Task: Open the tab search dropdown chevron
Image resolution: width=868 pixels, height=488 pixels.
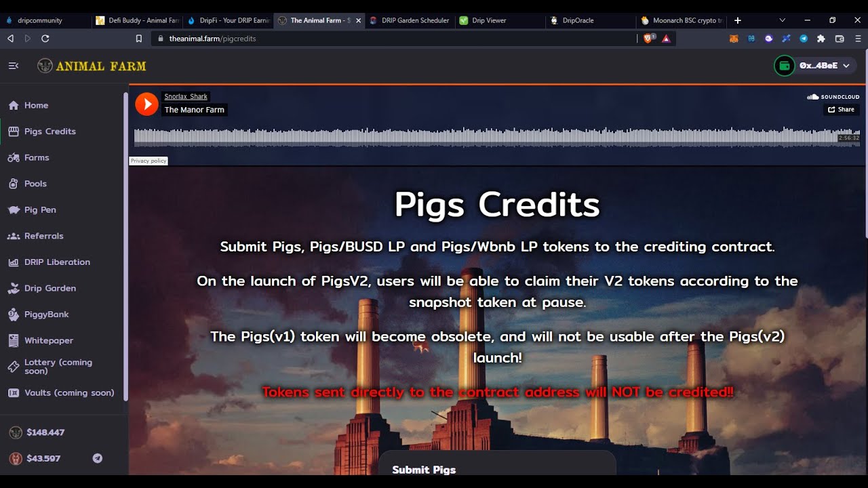Action: (x=782, y=20)
